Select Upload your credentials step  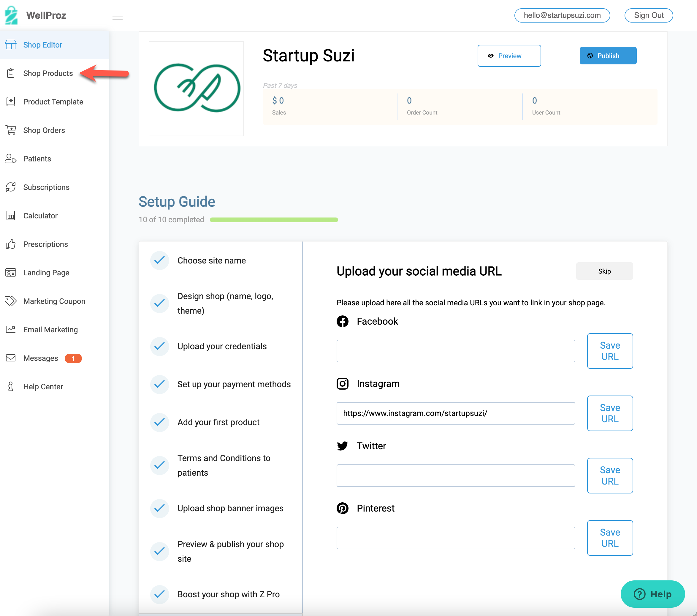(x=221, y=346)
